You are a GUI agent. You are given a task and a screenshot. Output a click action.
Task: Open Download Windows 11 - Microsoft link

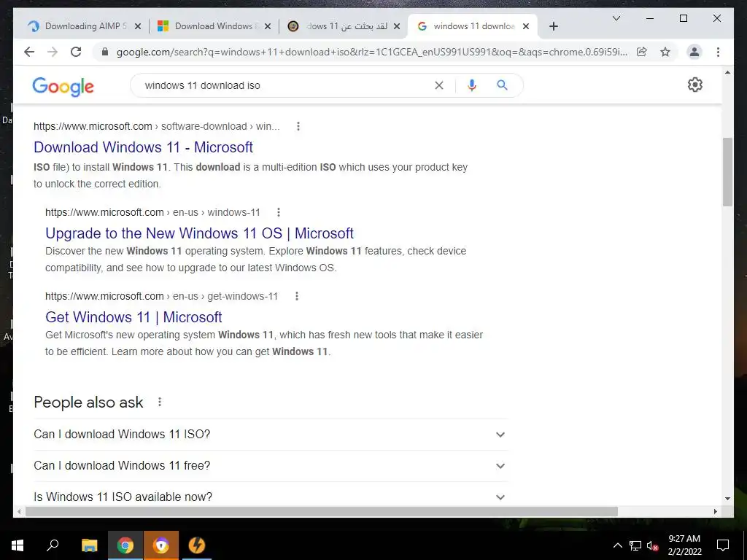coord(143,147)
